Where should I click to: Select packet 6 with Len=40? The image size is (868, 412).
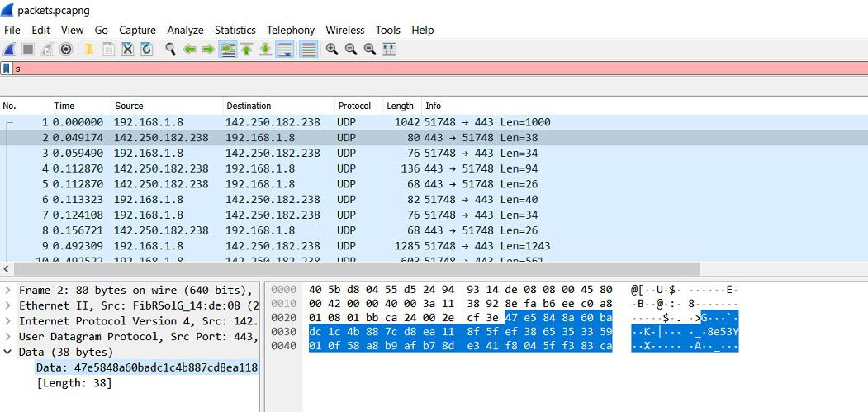434,200
